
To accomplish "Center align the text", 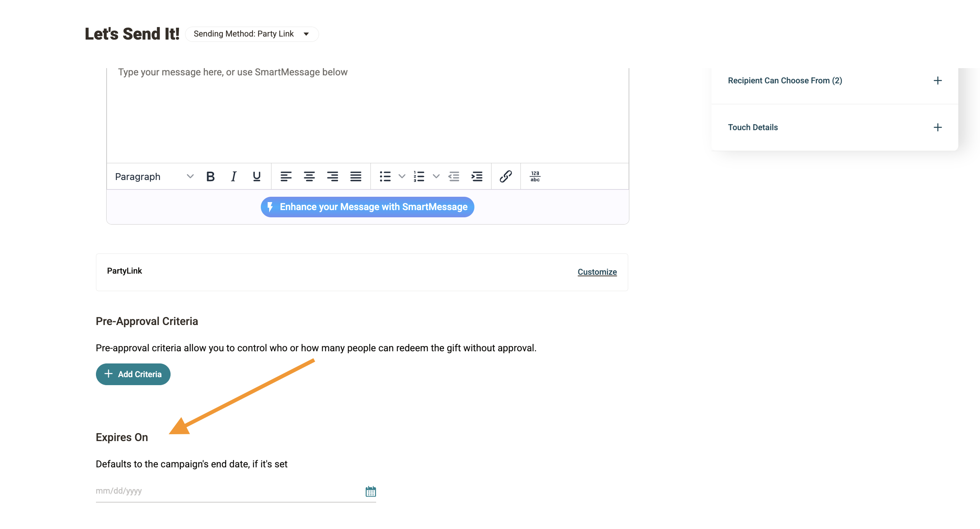I will point(309,177).
